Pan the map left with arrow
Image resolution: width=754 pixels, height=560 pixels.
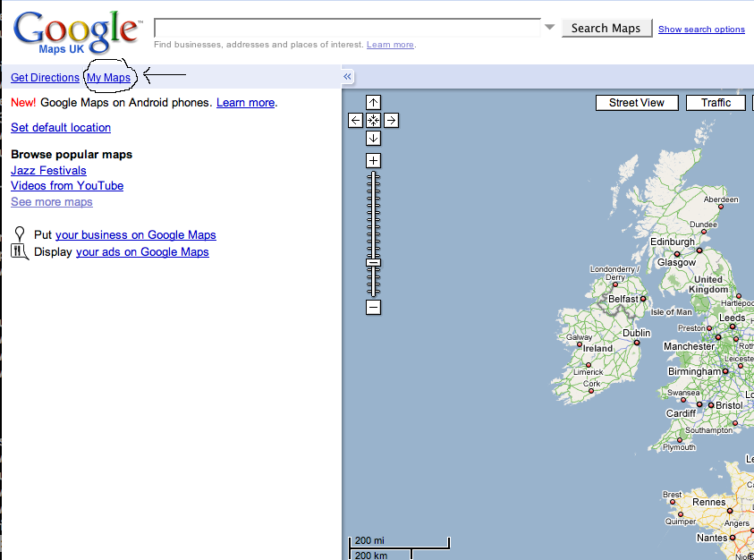(x=356, y=120)
